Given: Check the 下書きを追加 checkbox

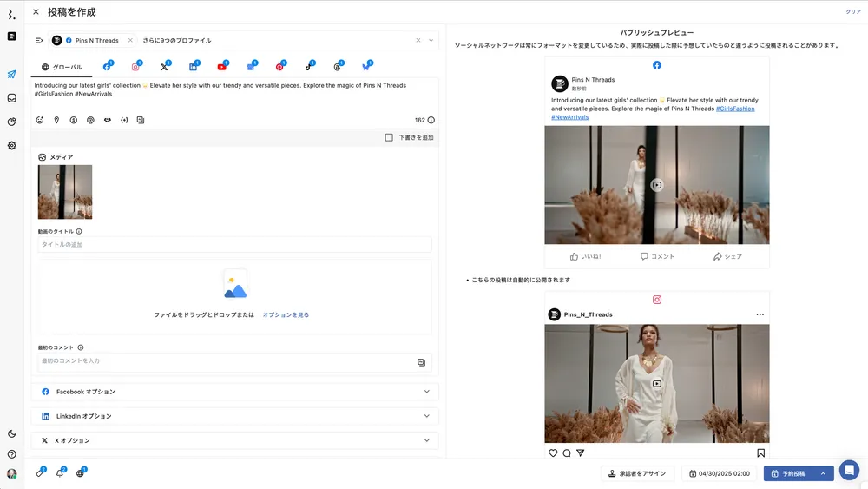Looking at the screenshot, I should pos(389,137).
